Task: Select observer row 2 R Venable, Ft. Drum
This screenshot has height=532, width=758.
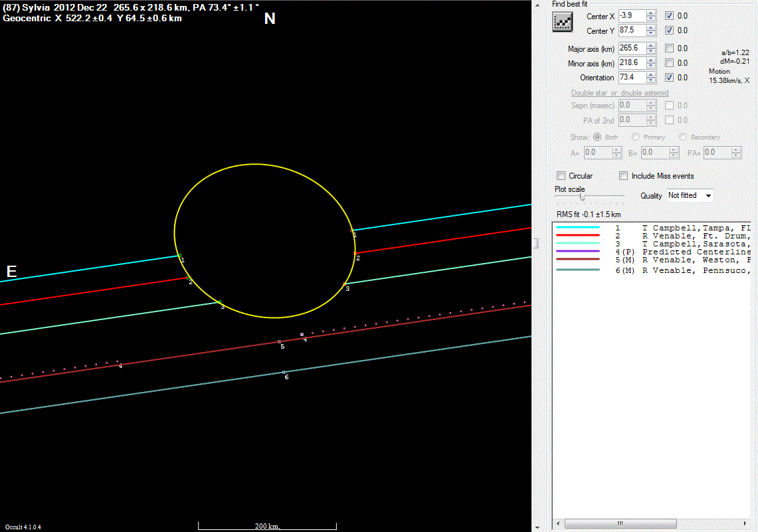Action: pos(652,236)
